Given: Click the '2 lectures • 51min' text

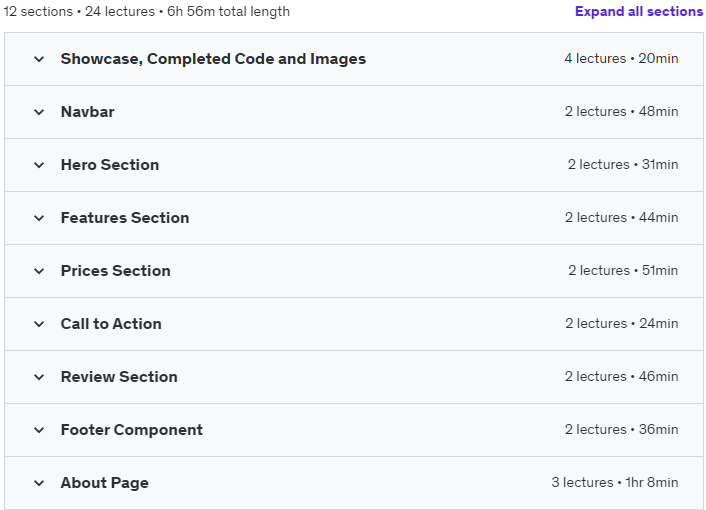Looking at the screenshot, I should [623, 271].
